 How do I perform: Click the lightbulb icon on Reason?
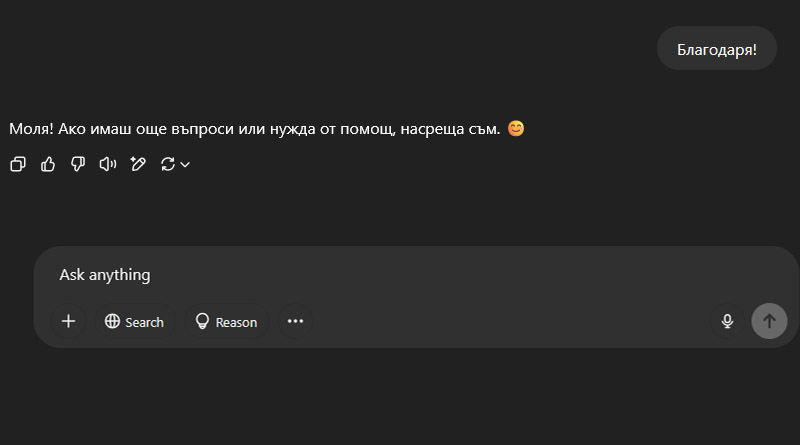(x=202, y=322)
